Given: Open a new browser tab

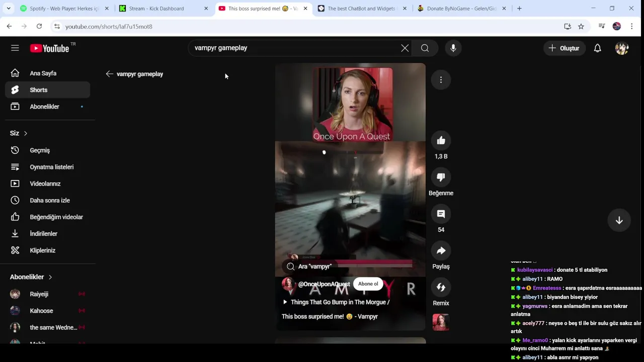Looking at the screenshot, I should 519,9.
